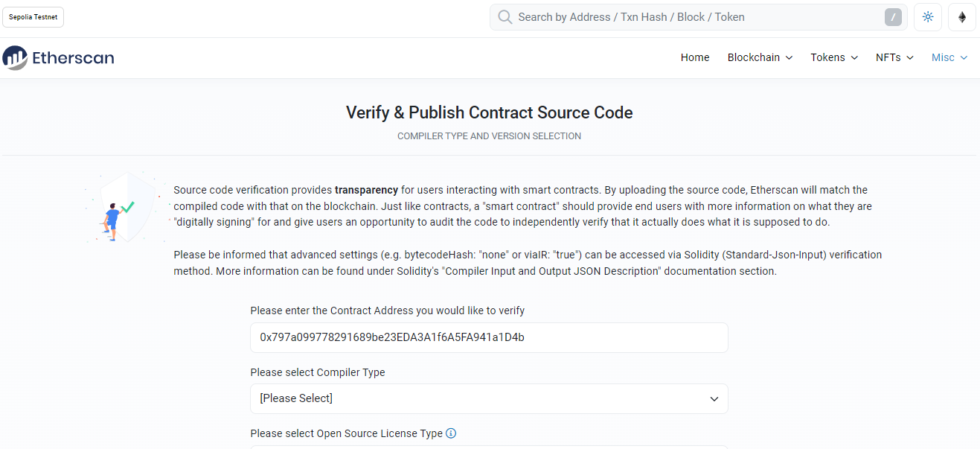Click the slash shortcut key badge
This screenshot has width=980, height=449.
tap(893, 17)
